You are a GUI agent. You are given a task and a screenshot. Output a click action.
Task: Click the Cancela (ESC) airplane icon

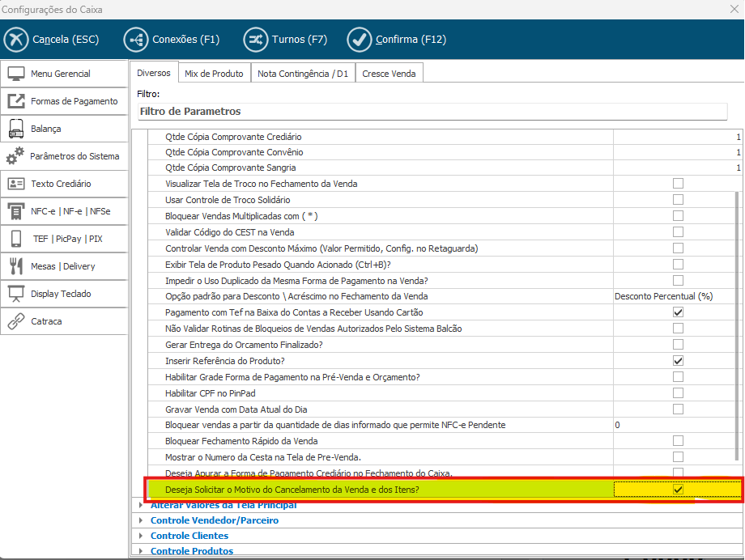(17, 39)
